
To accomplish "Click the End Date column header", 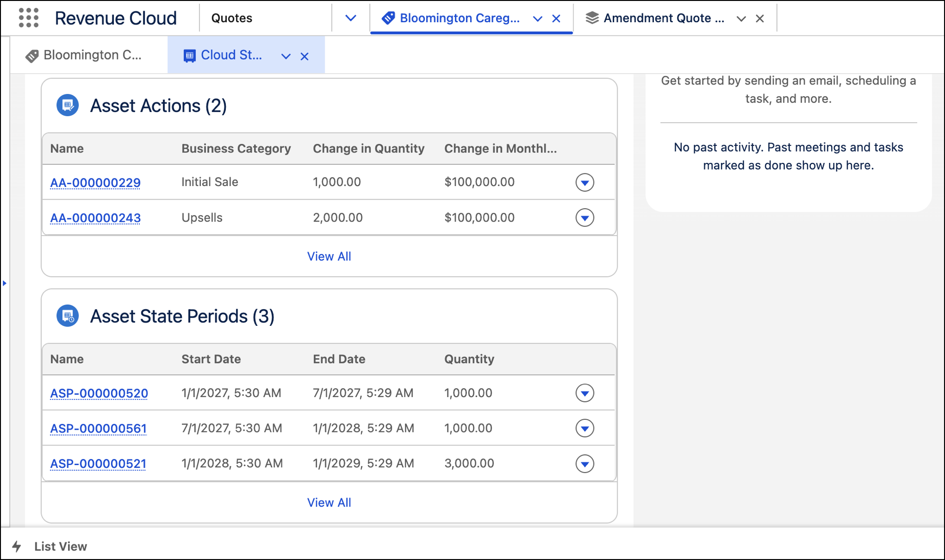I will pos(339,359).
